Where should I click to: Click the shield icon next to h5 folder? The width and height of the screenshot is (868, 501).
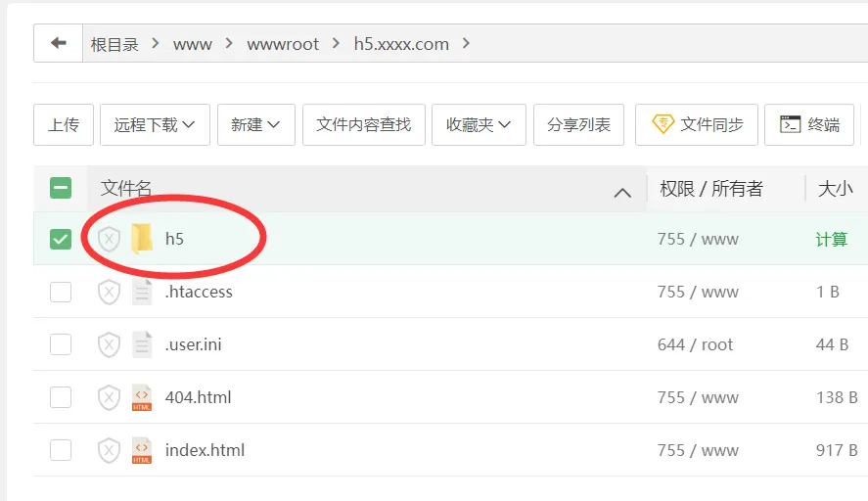(109, 239)
